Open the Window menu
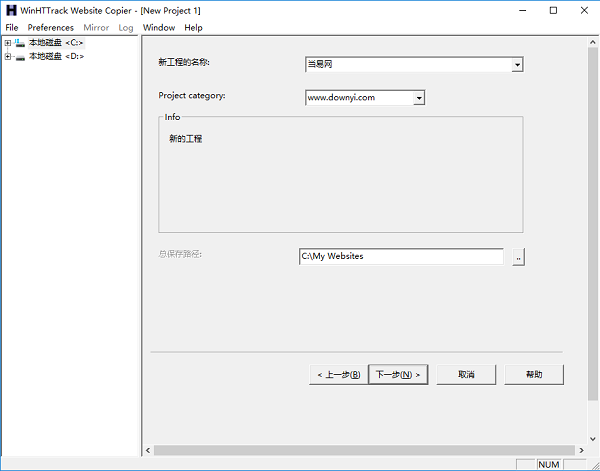 pos(158,28)
